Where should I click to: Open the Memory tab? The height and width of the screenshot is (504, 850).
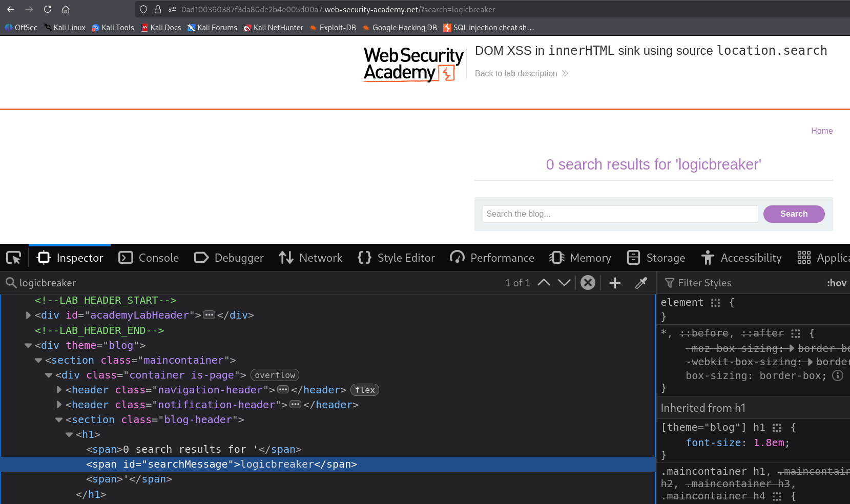[580, 258]
